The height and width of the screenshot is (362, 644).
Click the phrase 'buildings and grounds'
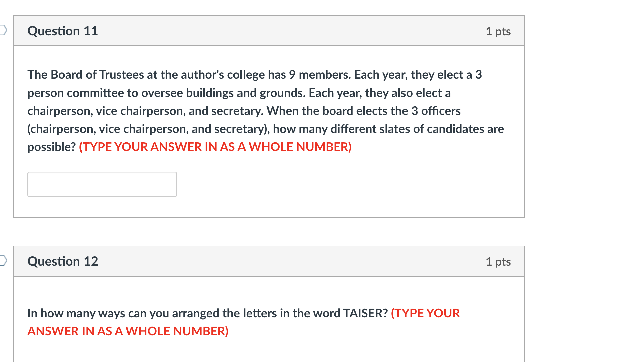click(246, 93)
